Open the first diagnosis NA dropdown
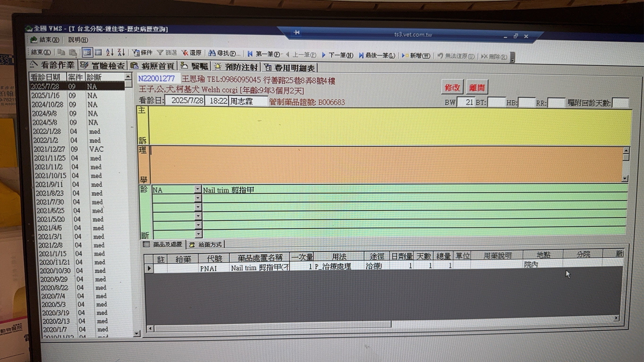Viewport: 644px width, 362px height. click(198, 189)
